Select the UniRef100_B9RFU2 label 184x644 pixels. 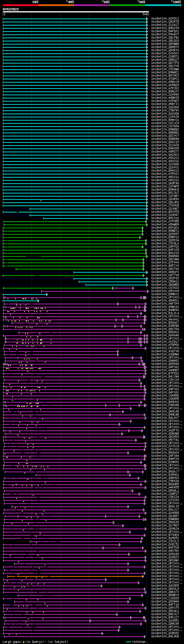pos(165,237)
